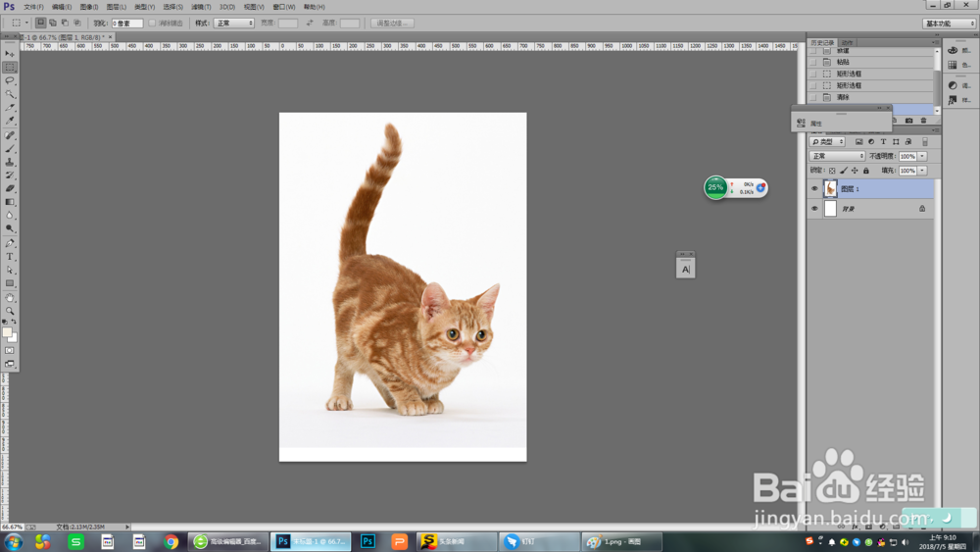Open the 窗口(W) menu

click(284, 7)
